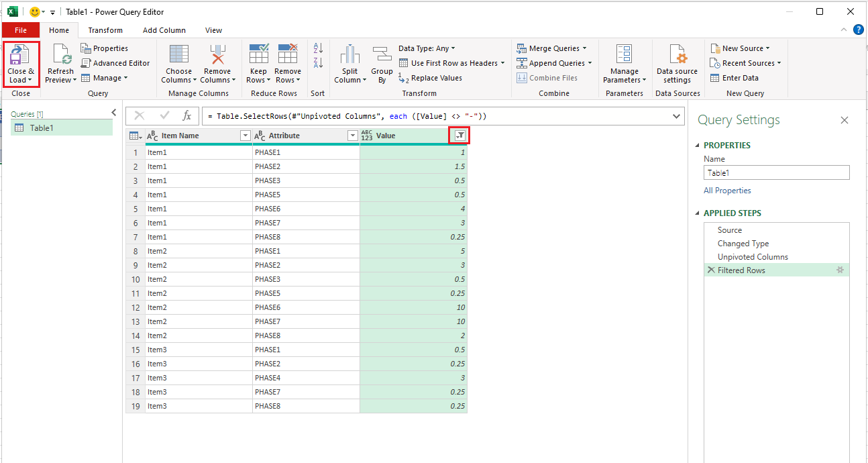Select the PHASE6 cell in row 5
Screen dimensions: 868x463
point(306,209)
